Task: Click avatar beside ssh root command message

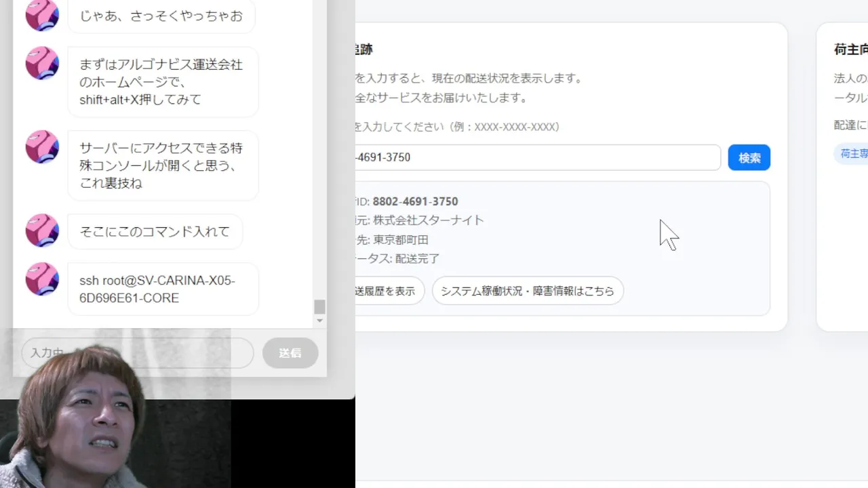Action: click(x=42, y=279)
